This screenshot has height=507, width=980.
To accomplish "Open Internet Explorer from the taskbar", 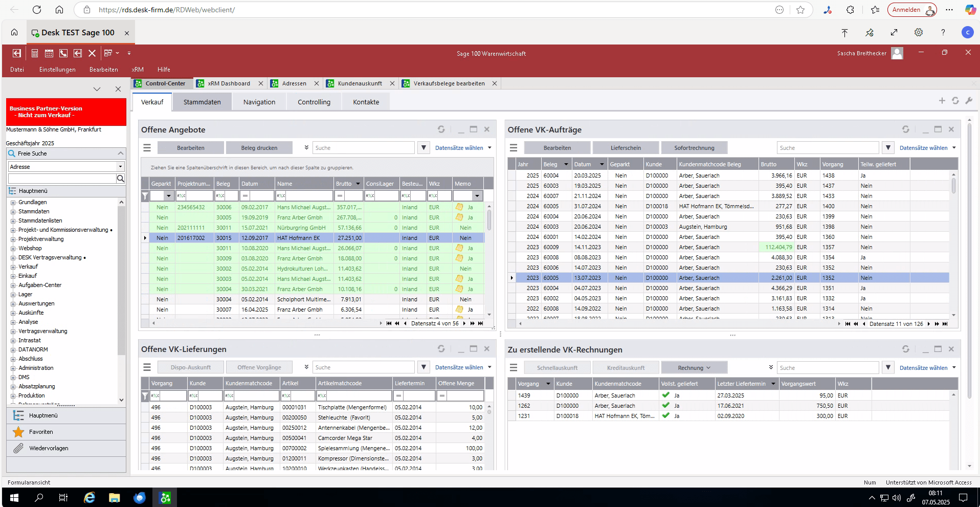I will 90,497.
